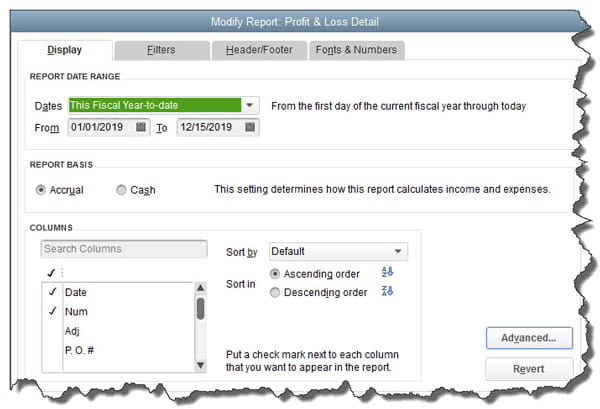600x409 pixels.
Task: Uncheck the Date column
Action: pyautogui.click(x=50, y=293)
